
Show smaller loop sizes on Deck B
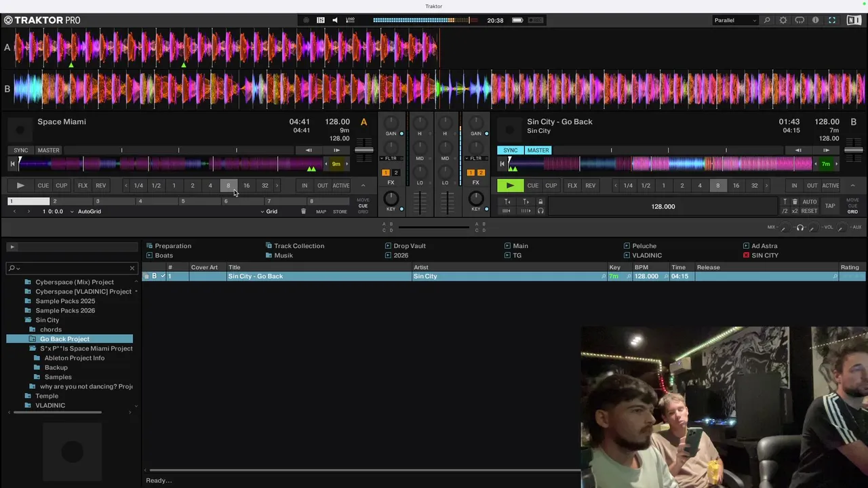[616, 186]
